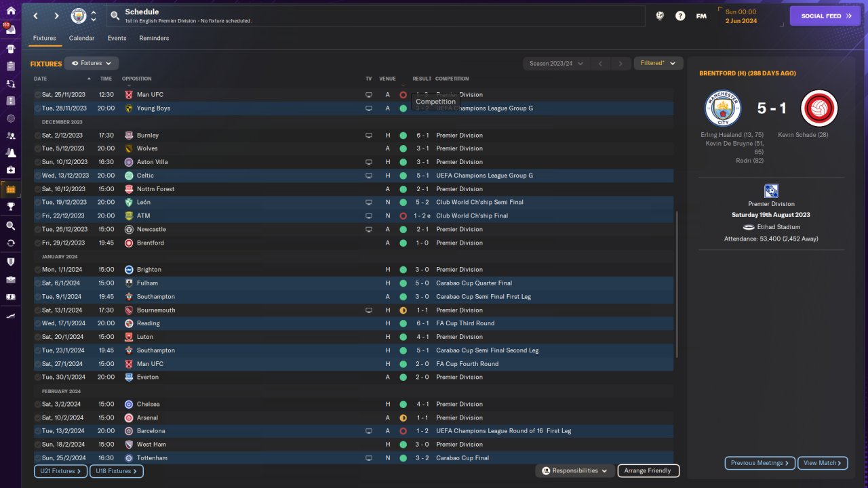Toggle the check circle for Luton fixture
Image resolution: width=868 pixels, height=488 pixels.
(x=38, y=337)
